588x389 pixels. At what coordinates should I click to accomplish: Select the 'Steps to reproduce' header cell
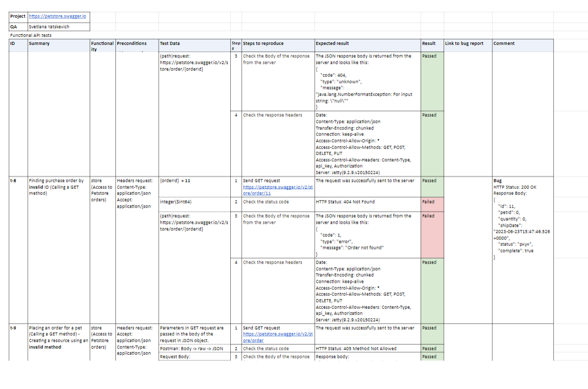(x=278, y=44)
